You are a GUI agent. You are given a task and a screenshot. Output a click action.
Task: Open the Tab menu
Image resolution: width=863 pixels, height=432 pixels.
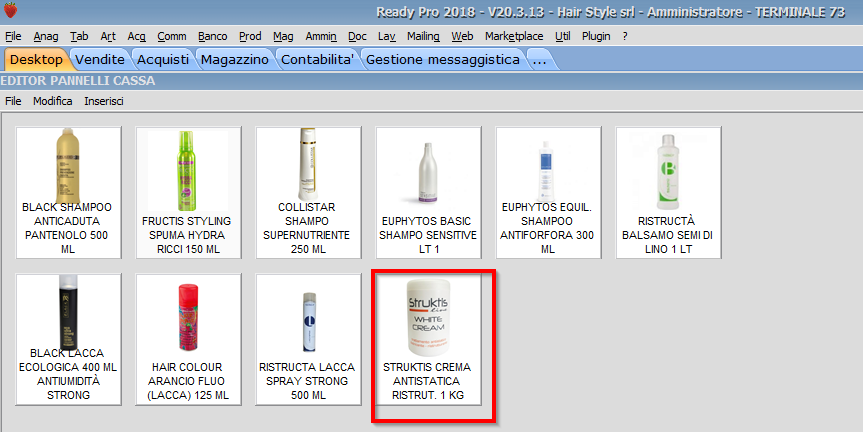pyautogui.click(x=79, y=36)
